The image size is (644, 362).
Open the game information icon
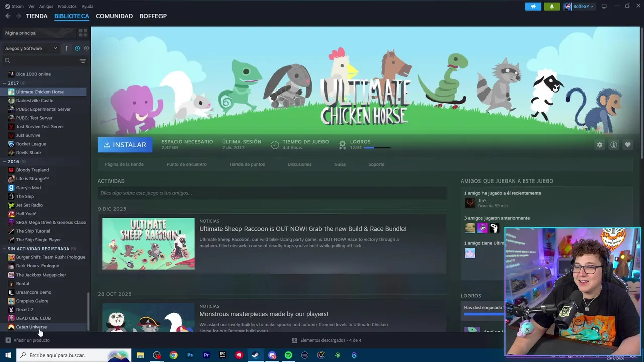pyautogui.click(x=614, y=145)
